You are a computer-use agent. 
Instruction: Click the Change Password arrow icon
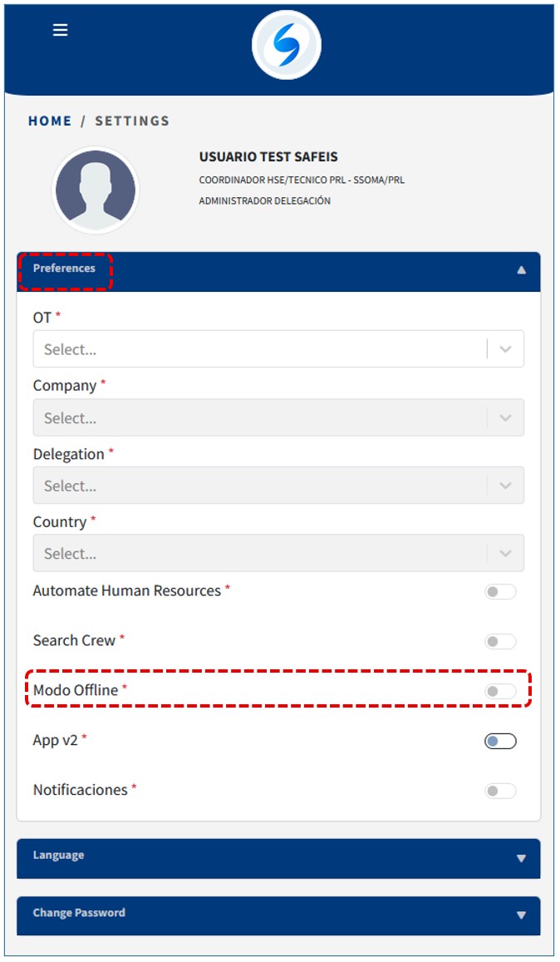521,915
